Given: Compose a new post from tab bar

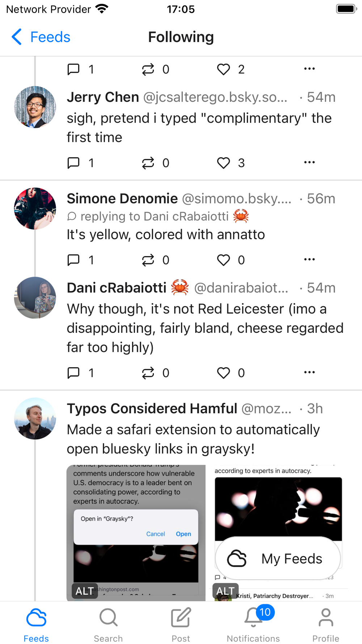Looking at the screenshot, I should pos(181,623).
